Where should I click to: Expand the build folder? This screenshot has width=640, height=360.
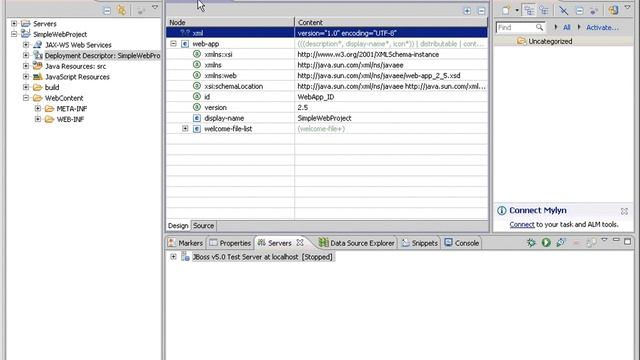26,87
